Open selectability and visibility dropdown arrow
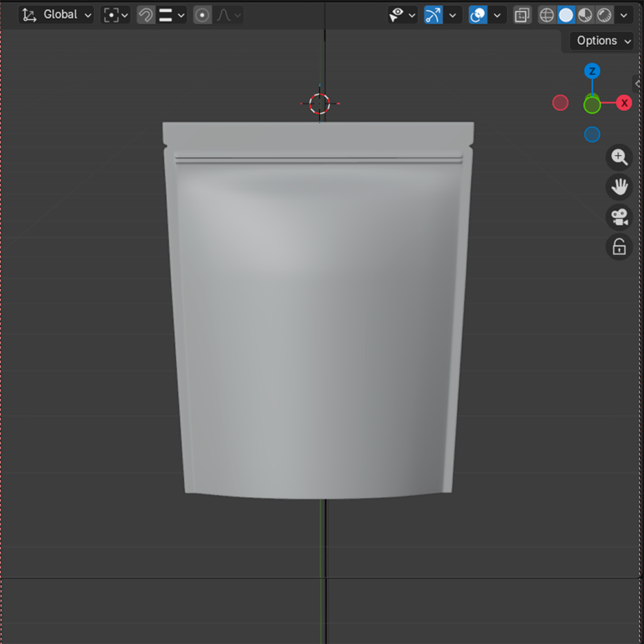 coord(412,15)
